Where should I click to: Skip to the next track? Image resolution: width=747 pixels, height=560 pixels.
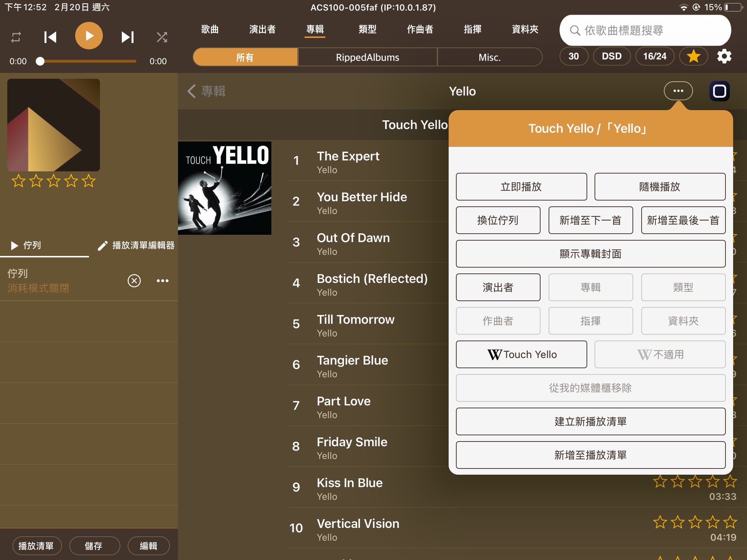(128, 37)
